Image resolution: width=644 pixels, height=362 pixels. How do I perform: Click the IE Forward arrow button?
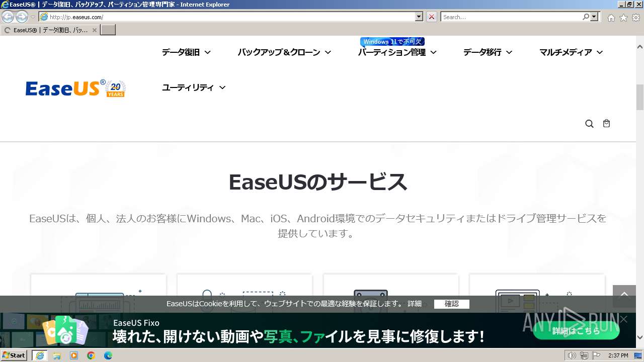click(x=22, y=17)
